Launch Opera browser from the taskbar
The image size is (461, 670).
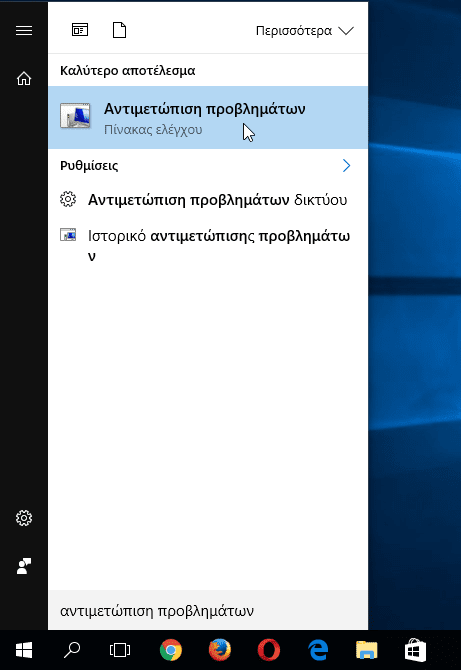[x=269, y=650]
